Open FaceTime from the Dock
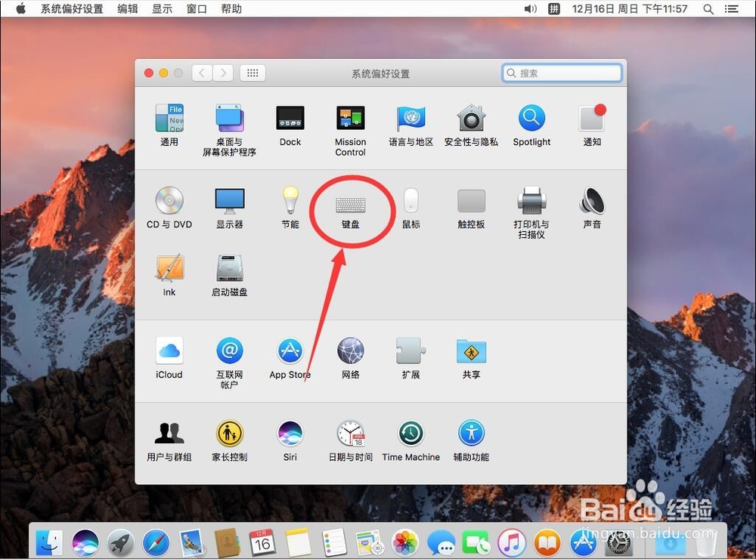756x559 pixels. click(x=476, y=542)
